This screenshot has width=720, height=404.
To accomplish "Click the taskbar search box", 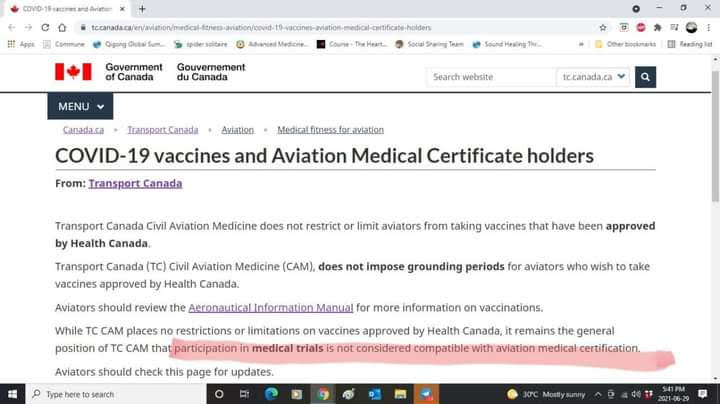I will click(115, 394).
